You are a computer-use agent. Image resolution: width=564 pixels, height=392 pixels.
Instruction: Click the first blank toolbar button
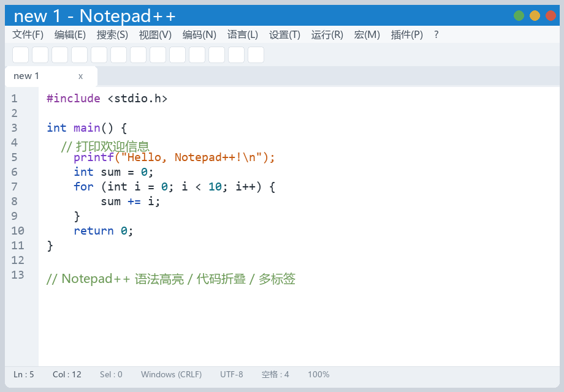pos(20,55)
